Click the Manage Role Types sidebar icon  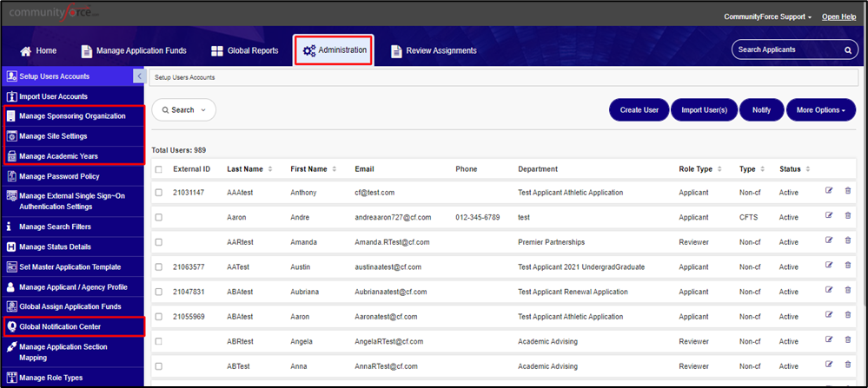tap(11, 378)
